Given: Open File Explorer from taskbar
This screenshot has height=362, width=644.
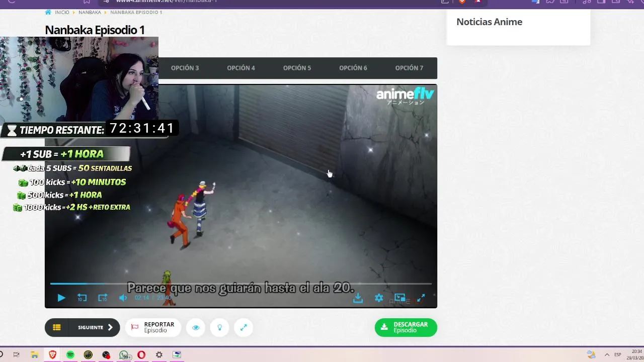Looking at the screenshot, I should (x=34, y=354).
